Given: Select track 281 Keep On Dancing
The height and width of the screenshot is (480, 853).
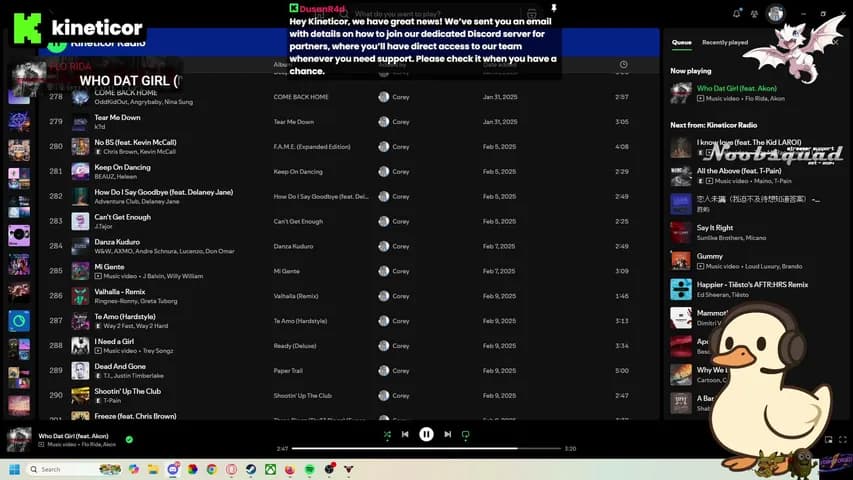Looking at the screenshot, I should click(x=348, y=171).
